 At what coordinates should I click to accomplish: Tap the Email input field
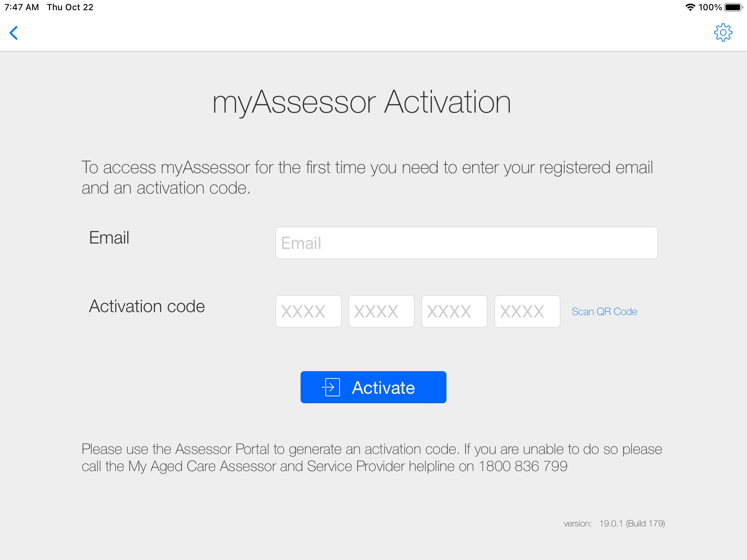[x=467, y=242]
